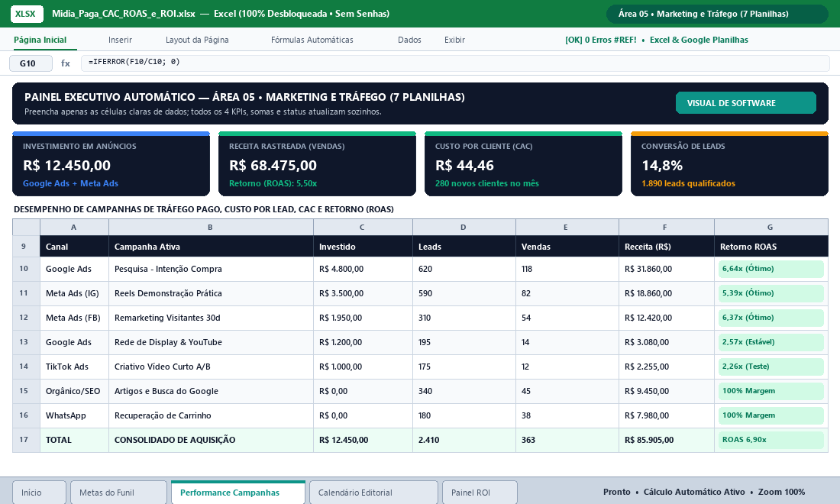Click the Remarketing Visitantes 30d cell

click(x=211, y=318)
